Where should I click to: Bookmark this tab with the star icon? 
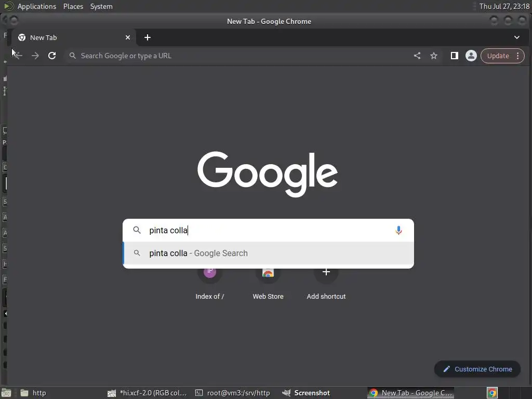[x=434, y=56]
